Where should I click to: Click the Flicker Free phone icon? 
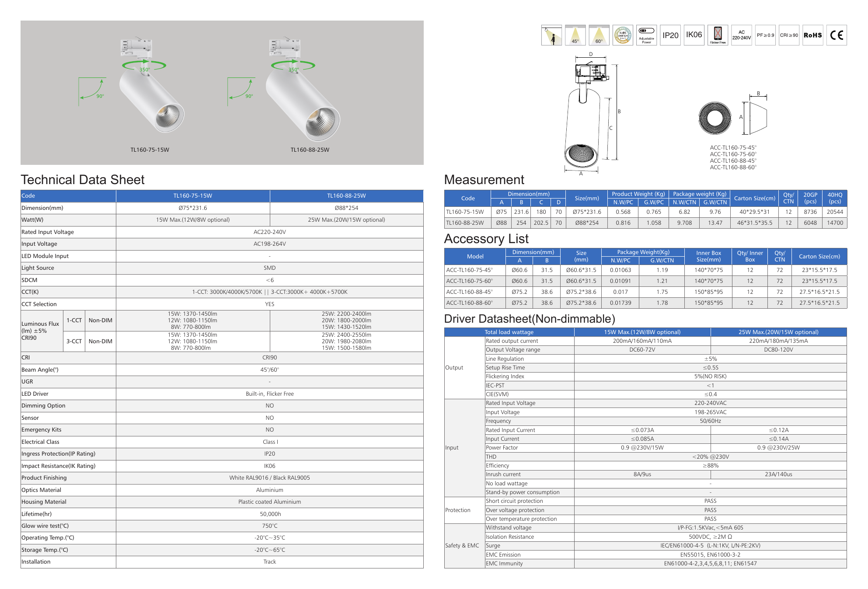tap(718, 35)
